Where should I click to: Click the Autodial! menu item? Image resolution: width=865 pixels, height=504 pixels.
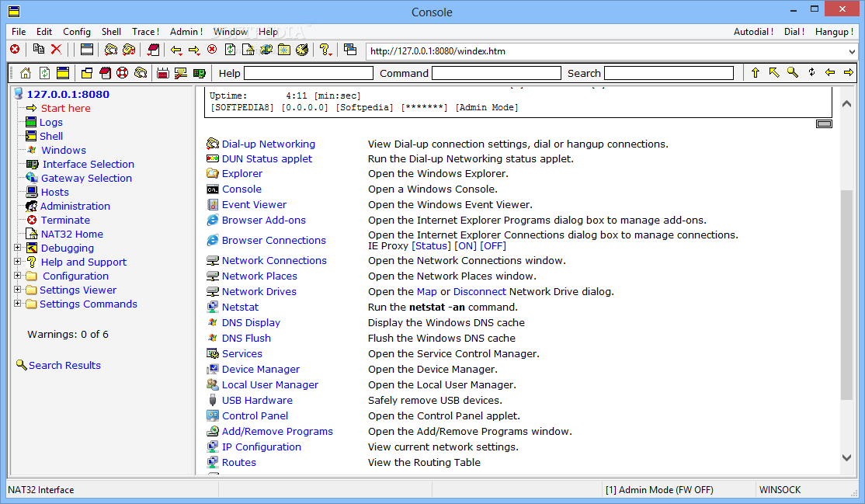click(x=753, y=32)
